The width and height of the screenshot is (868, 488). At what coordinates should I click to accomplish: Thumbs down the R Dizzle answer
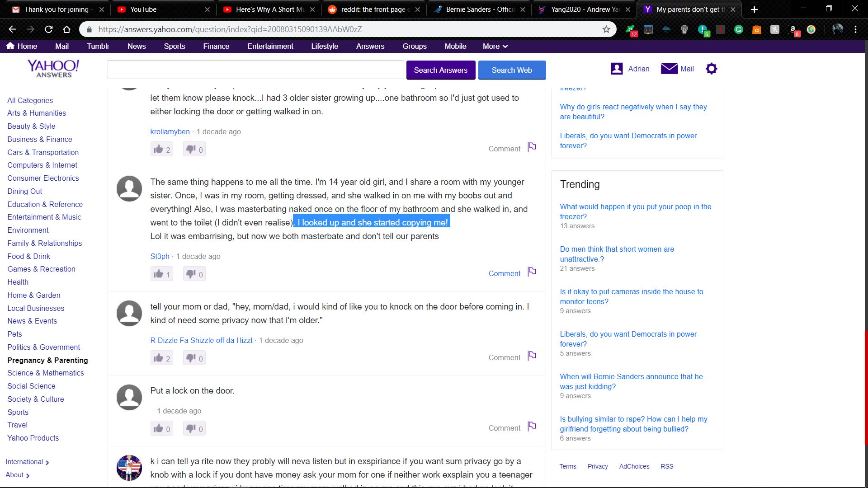tap(194, 358)
